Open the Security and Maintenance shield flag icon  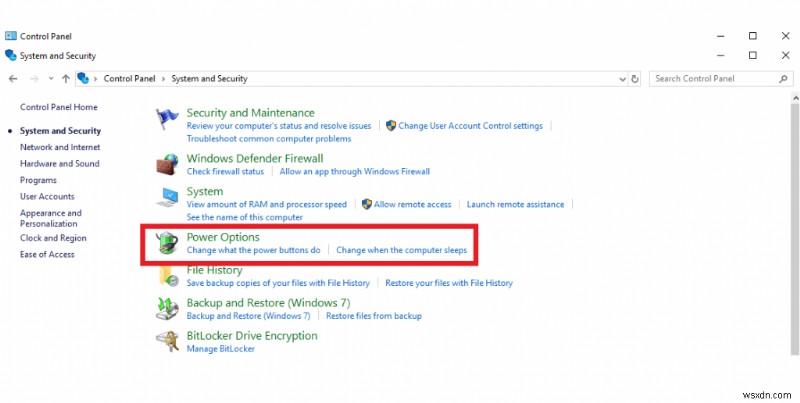pos(167,119)
